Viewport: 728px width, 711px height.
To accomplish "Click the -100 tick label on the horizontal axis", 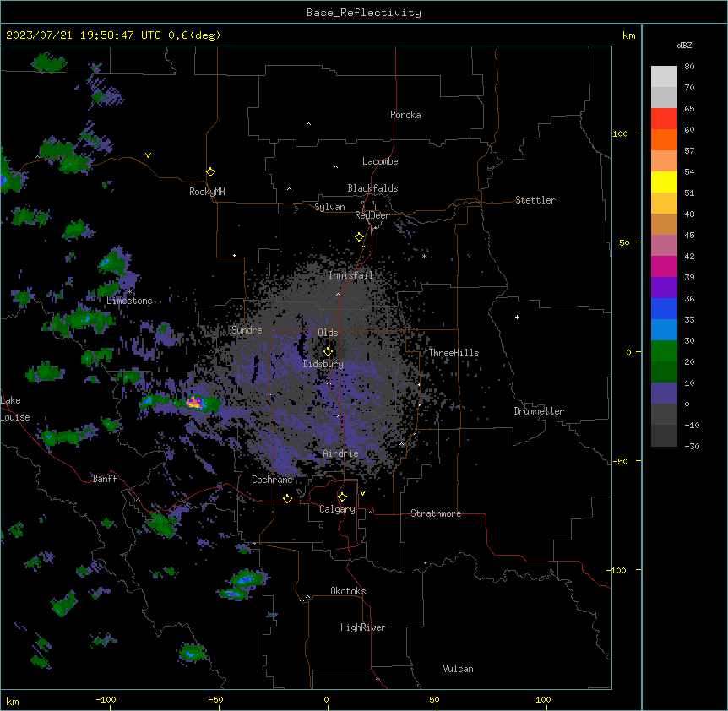I will 106,699.
